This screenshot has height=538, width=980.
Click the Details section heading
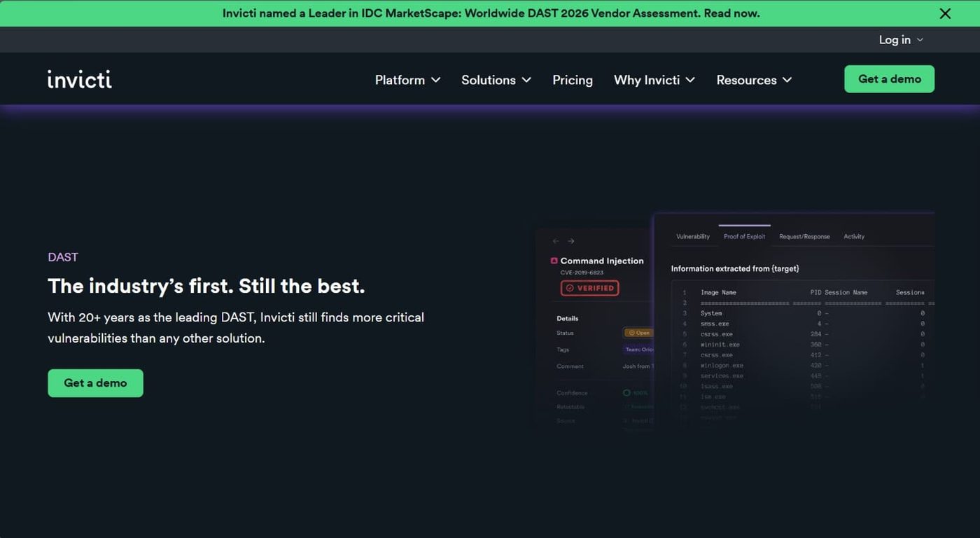point(567,319)
